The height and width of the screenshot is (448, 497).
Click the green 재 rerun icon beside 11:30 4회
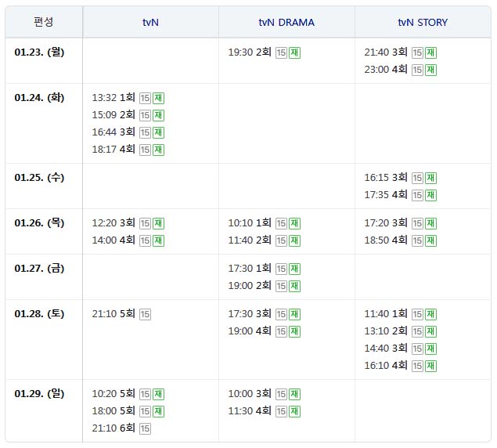[294, 411]
